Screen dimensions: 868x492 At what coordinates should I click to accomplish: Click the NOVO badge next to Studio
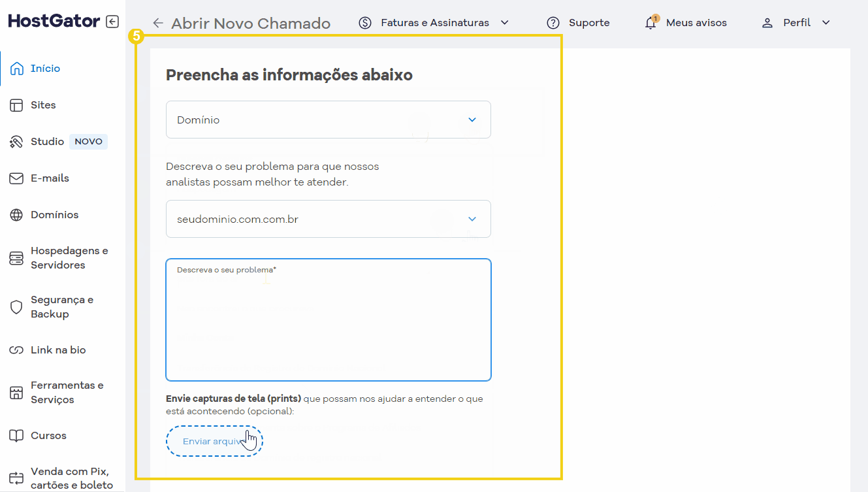coord(88,142)
